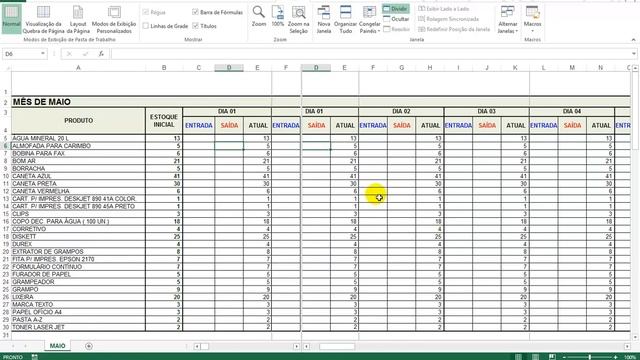640x360 pixels.
Task: Select column A header
Action: click(78, 68)
